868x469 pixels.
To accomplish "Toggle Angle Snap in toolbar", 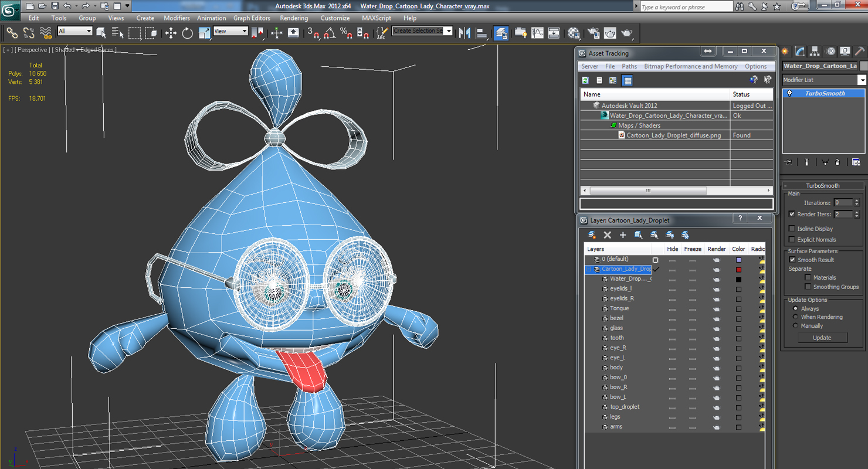I will [330, 33].
